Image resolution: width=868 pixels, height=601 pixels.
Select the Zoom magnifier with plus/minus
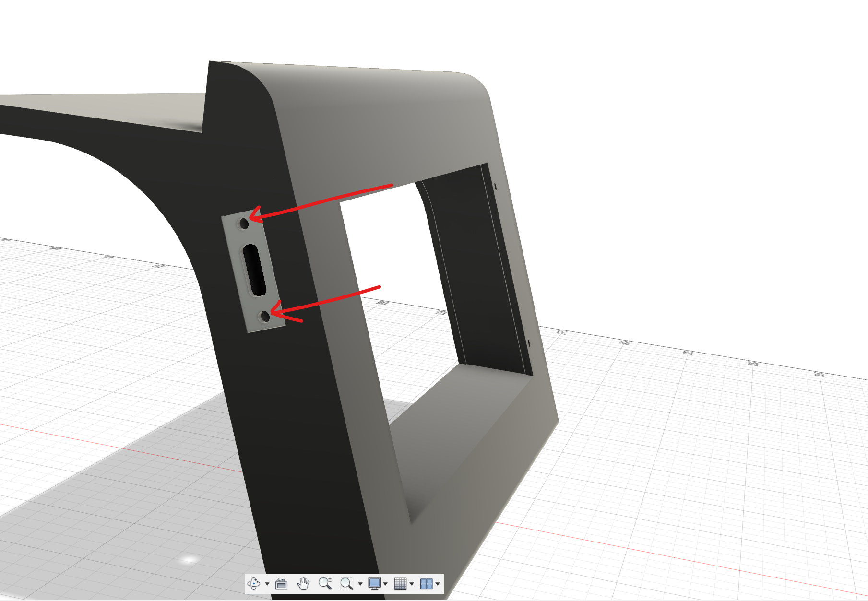(325, 583)
